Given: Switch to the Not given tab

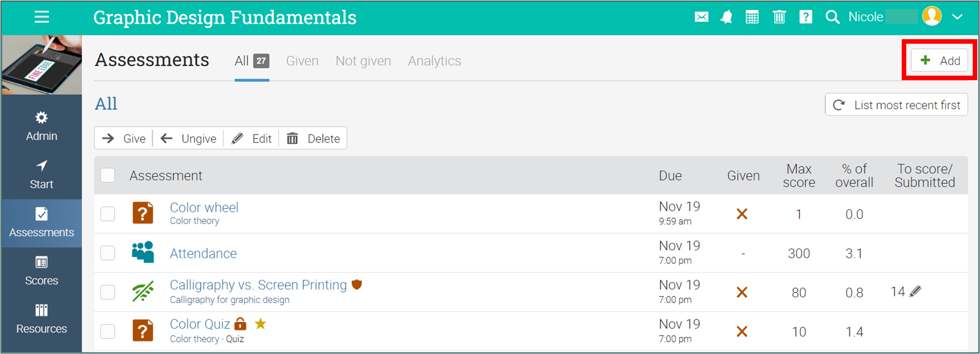Looking at the screenshot, I should point(363,61).
